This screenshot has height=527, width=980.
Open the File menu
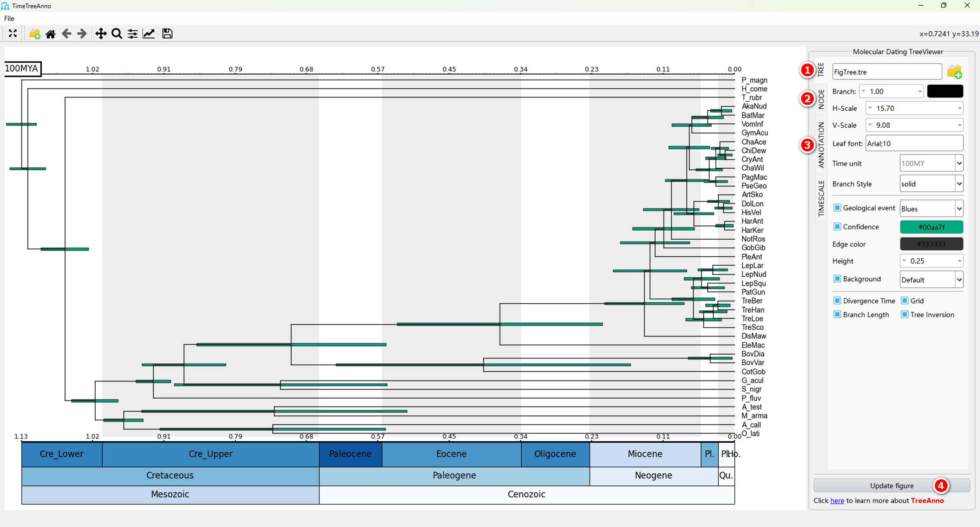[9, 18]
